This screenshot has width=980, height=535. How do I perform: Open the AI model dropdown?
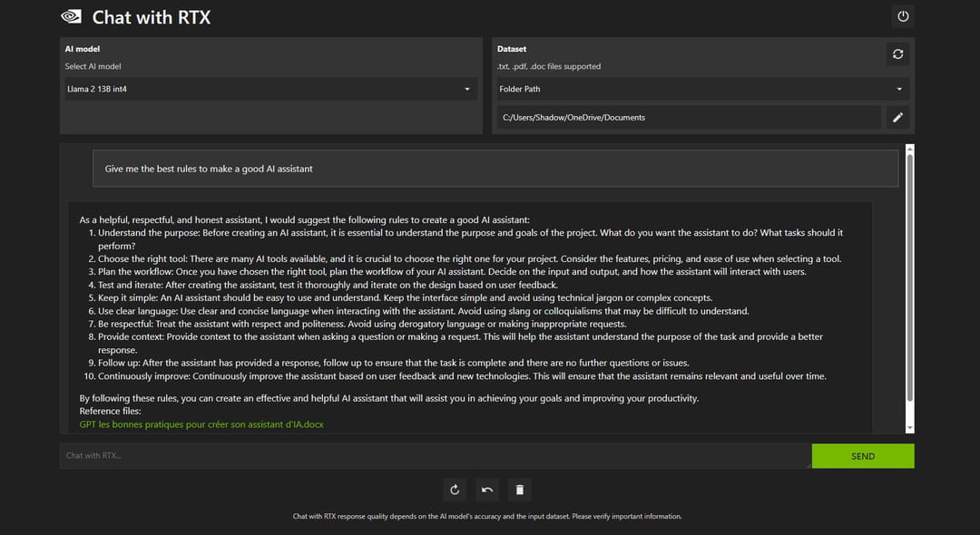click(x=270, y=89)
